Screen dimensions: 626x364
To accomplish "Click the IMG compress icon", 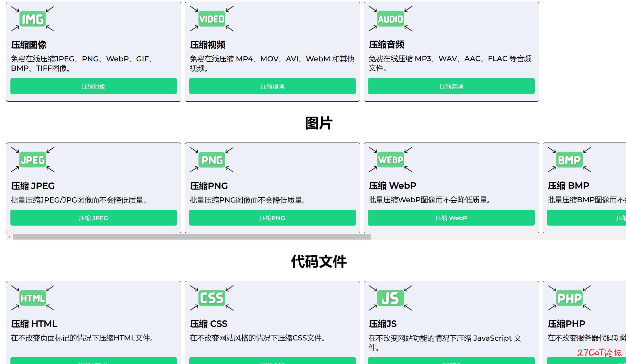I will coord(32,19).
